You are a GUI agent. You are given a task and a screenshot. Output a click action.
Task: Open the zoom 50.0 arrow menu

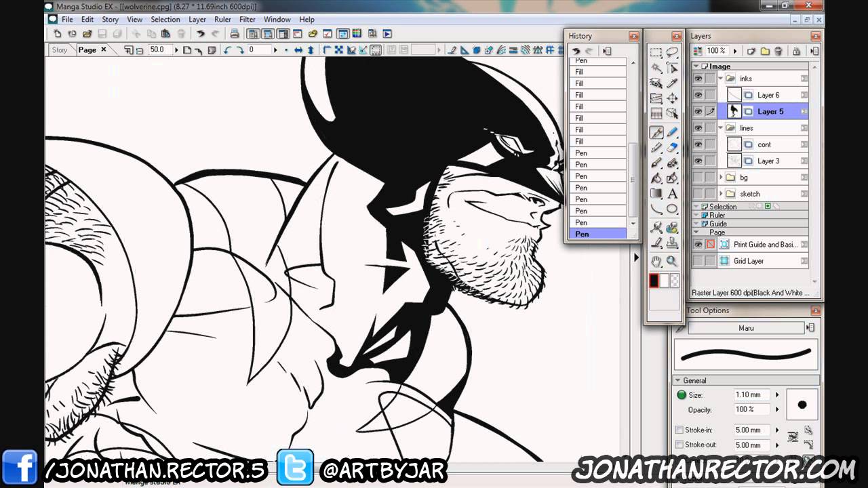pos(176,50)
